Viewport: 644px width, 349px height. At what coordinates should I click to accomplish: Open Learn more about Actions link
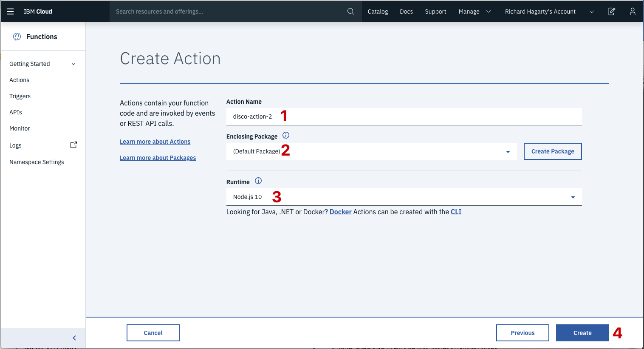pyautogui.click(x=155, y=142)
